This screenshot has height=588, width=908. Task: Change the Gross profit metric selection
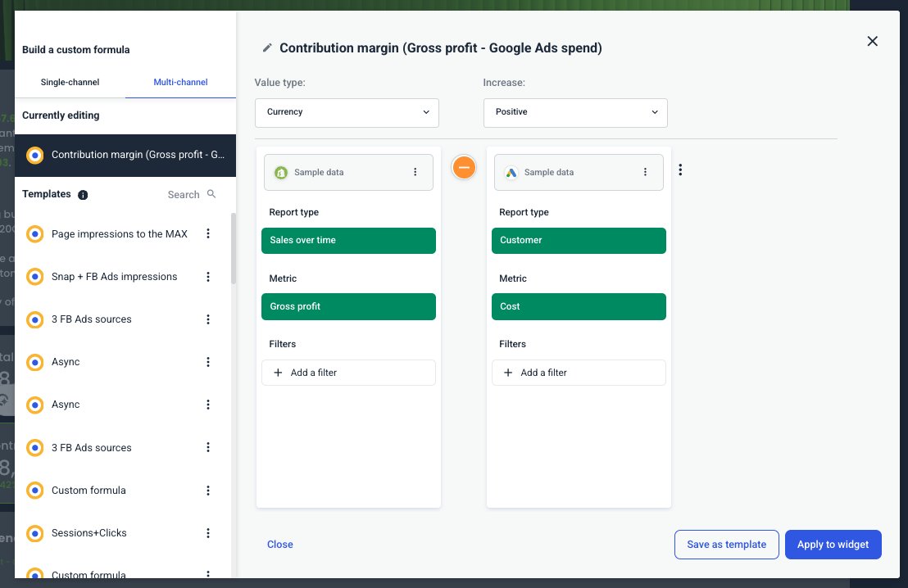(348, 306)
